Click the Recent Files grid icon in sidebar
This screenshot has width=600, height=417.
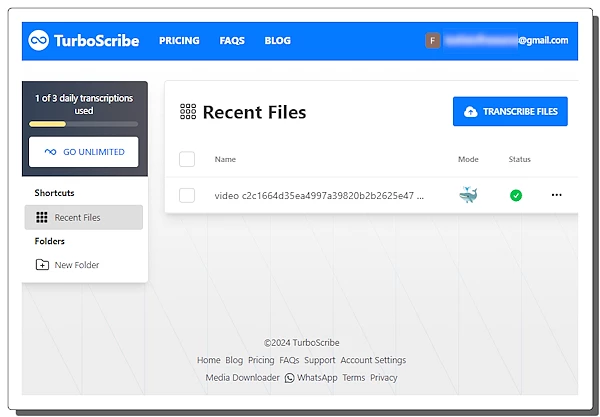tap(42, 217)
